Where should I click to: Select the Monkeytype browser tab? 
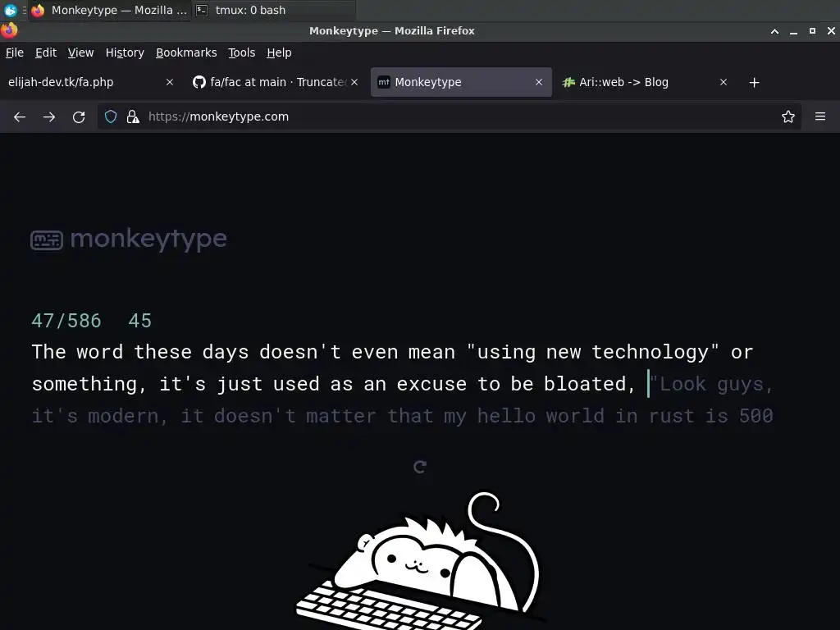pyautogui.click(x=461, y=82)
